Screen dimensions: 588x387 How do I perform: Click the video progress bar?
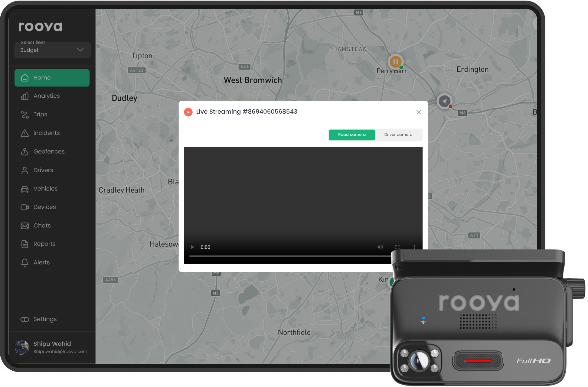click(290, 256)
